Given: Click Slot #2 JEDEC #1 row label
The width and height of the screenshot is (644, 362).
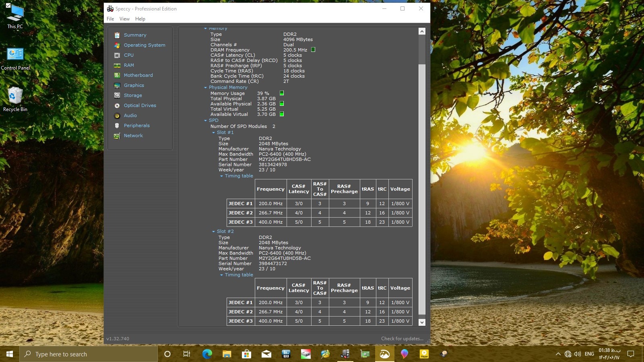Looking at the screenshot, I should pyautogui.click(x=241, y=302).
